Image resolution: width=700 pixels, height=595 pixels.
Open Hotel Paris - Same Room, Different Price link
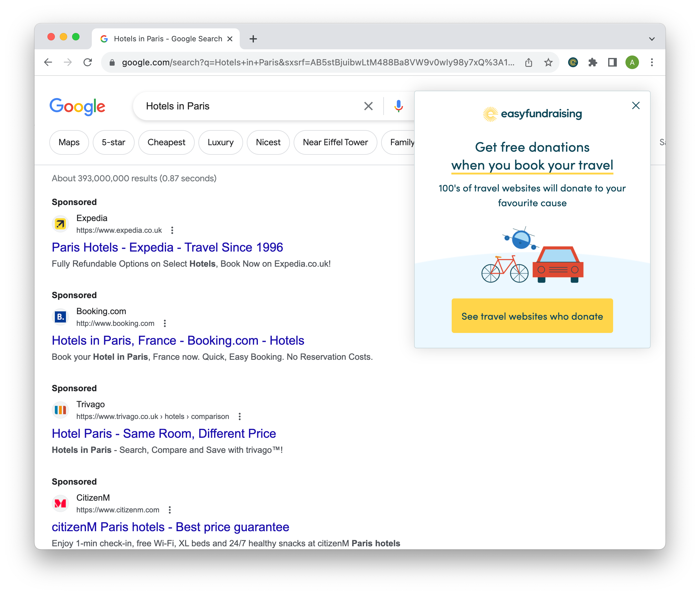pyautogui.click(x=164, y=433)
